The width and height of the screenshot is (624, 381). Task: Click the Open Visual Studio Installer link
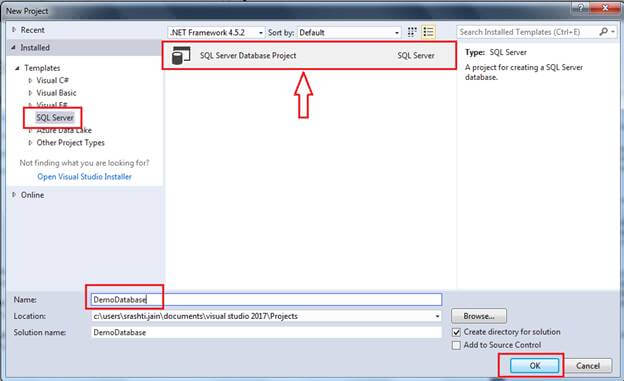[x=84, y=177]
